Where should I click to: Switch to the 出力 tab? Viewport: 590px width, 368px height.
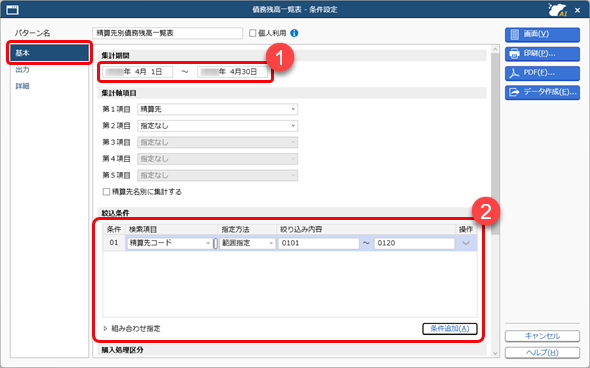(23, 70)
